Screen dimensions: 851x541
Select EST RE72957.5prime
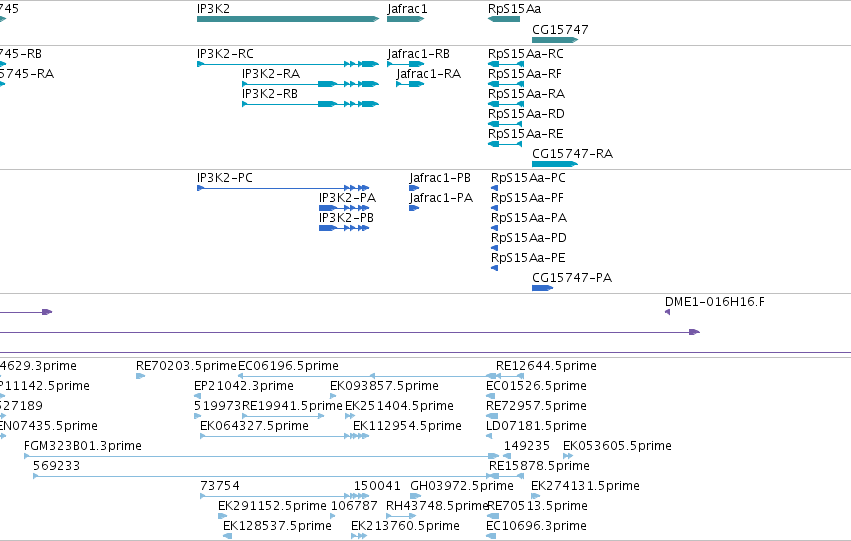point(492,416)
